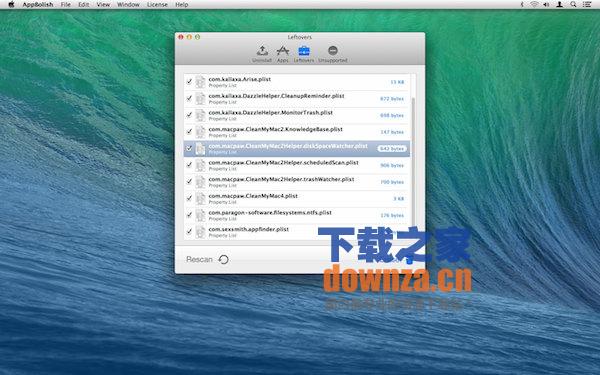Open the License menu

coord(157,5)
